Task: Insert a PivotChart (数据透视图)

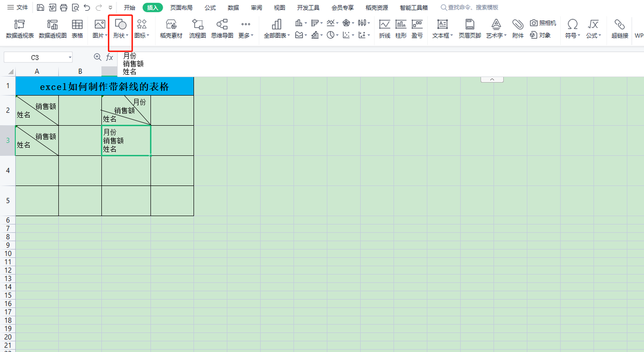Action: coord(53,29)
